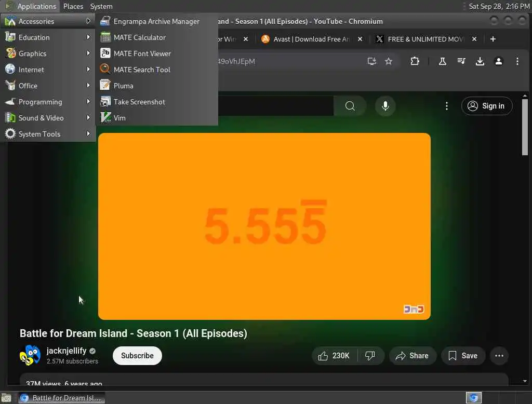The image size is (532, 404).
Task: Click the clock showing Sat Sep 28
Action: coord(499,6)
